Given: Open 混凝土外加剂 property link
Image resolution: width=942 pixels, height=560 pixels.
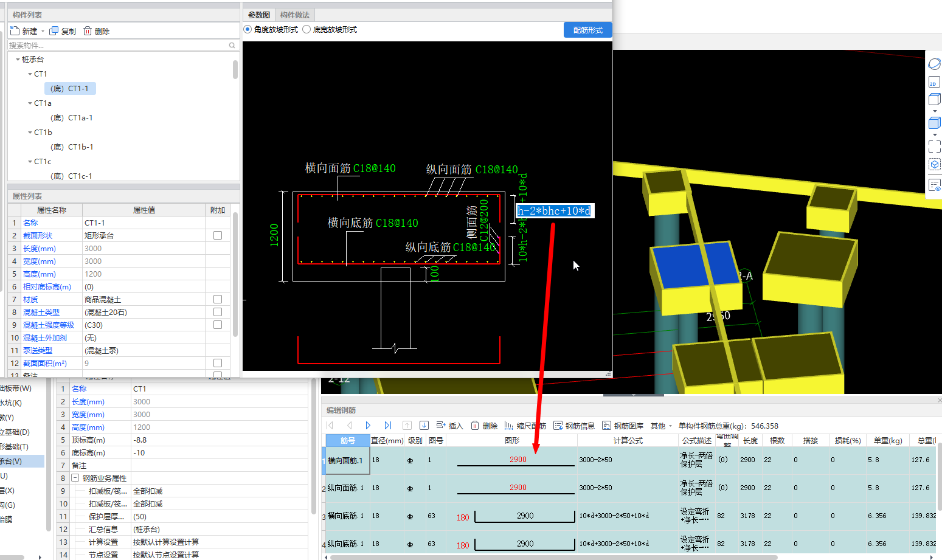Looking at the screenshot, I should point(45,338).
